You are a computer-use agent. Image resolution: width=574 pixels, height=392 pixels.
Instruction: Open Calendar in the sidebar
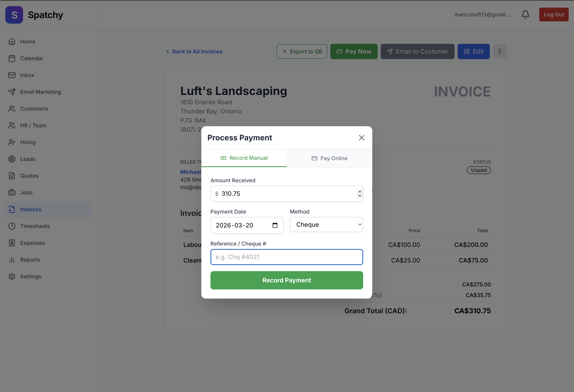pos(48,58)
